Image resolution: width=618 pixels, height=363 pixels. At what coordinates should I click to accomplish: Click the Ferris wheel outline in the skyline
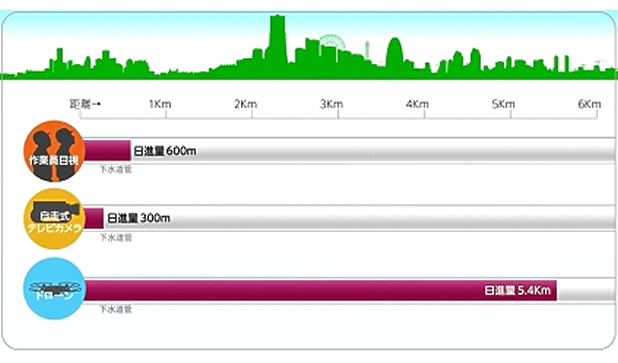[332, 42]
